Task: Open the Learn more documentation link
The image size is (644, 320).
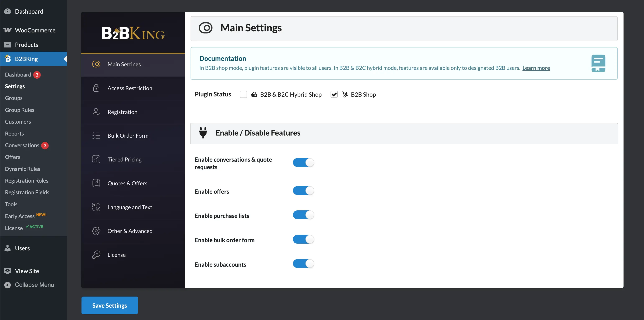Action: pyautogui.click(x=536, y=68)
